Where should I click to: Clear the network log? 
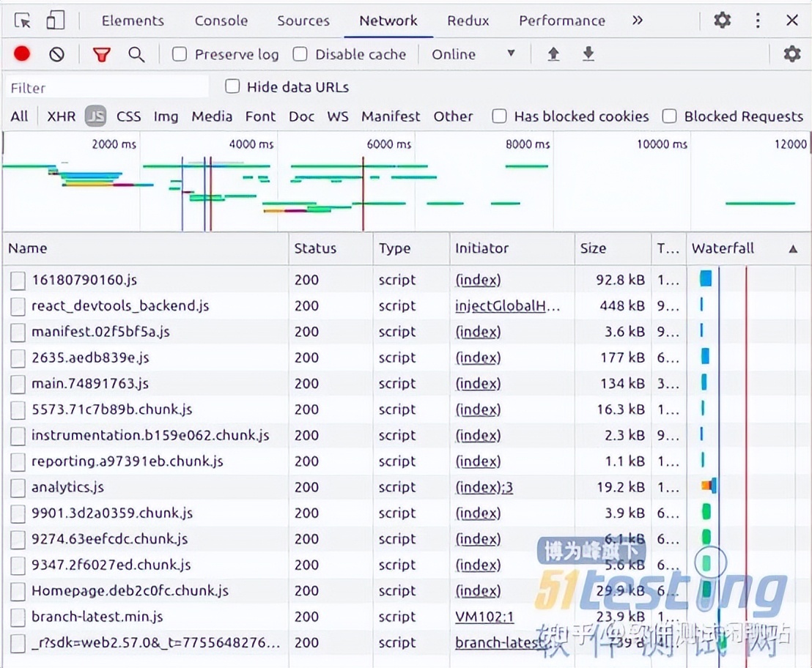coord(56,54)
